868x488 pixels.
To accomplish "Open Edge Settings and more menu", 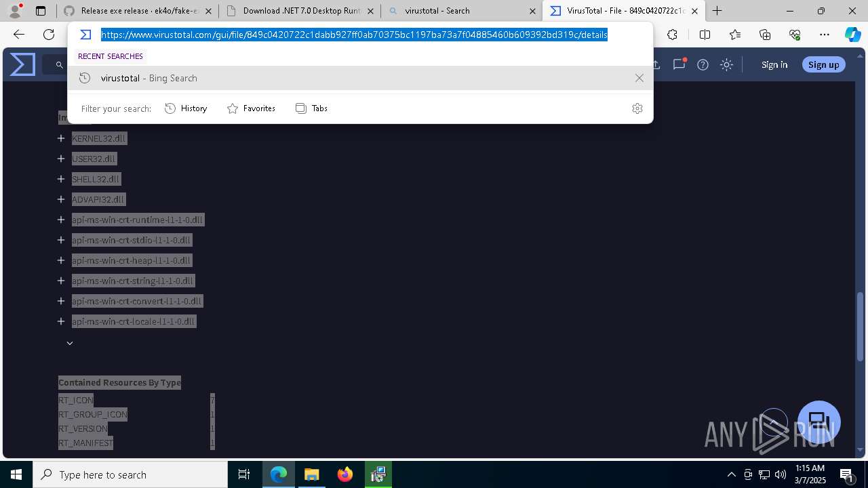I will [825, 35].
